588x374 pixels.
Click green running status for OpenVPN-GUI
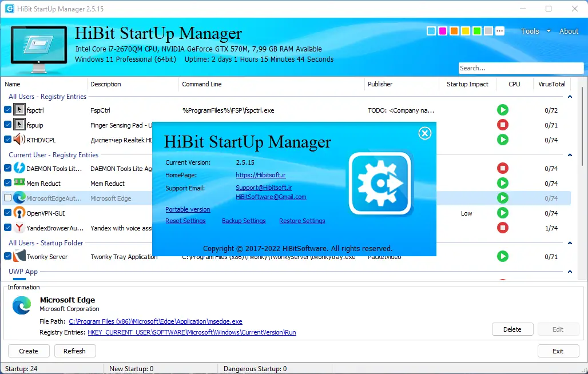(x=503, y=213)
